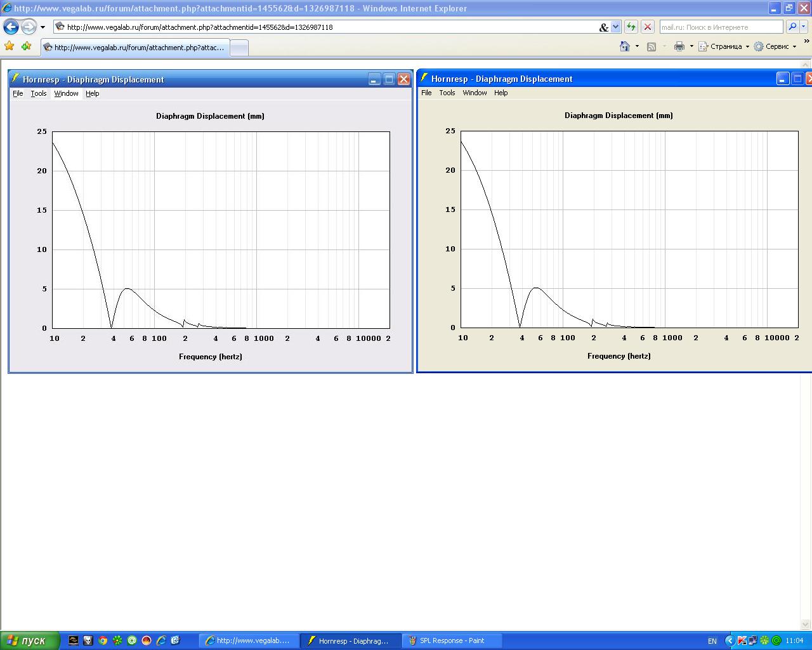Open the search provider dropdown arrow
Image resolution: width=812 pixels, height=650 pixels.
tap(804, 27)
